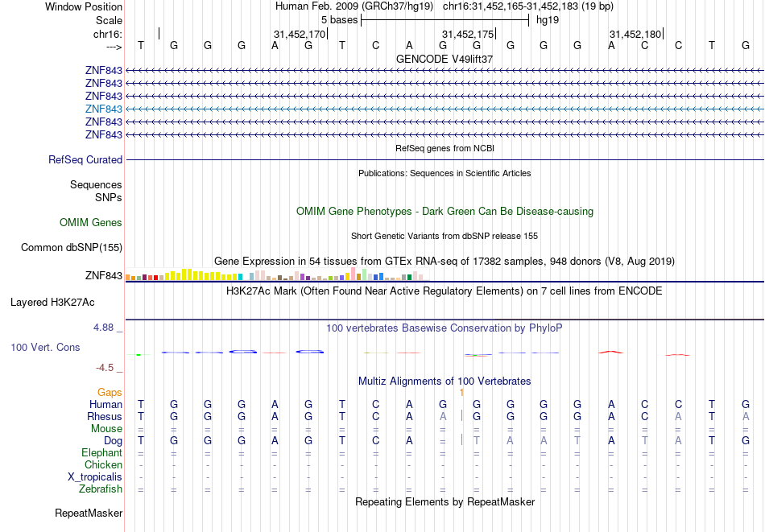Click the GENCODE V49lift37 track title
Screen dimensions: 765x532
tap(445, 59)
